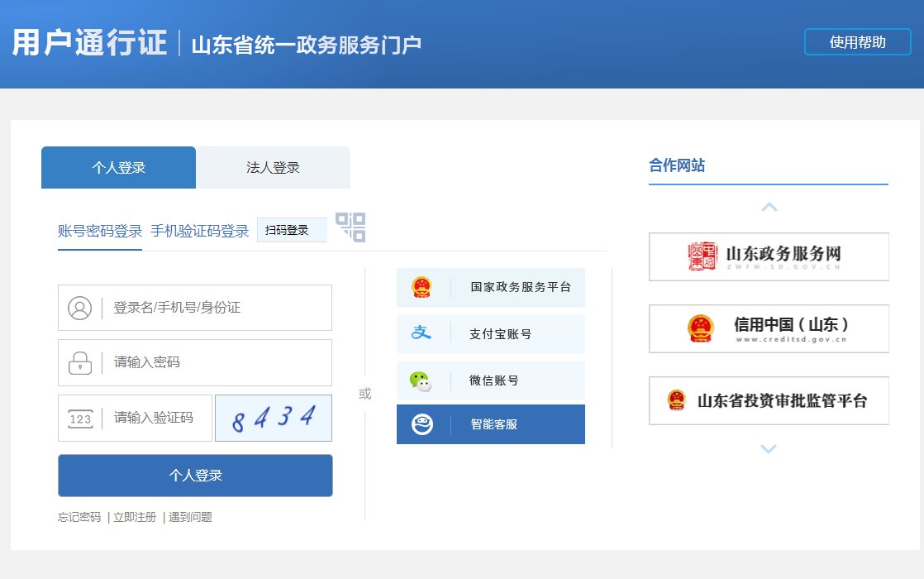This screenshot has height=579, width=924.
Task: Click the WeChat logo icon
Action: coord(421,380)
